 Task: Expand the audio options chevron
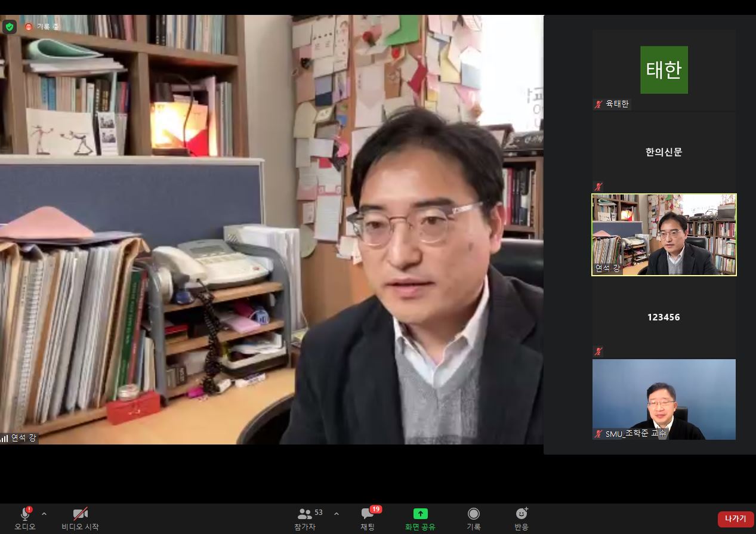tap(44, 514)
